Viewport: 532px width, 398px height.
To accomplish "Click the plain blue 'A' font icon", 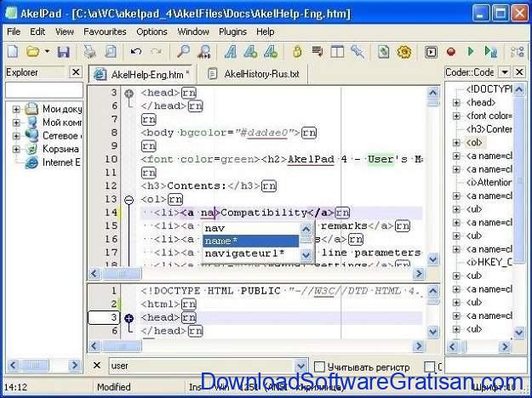I will [x=231, y=52].
